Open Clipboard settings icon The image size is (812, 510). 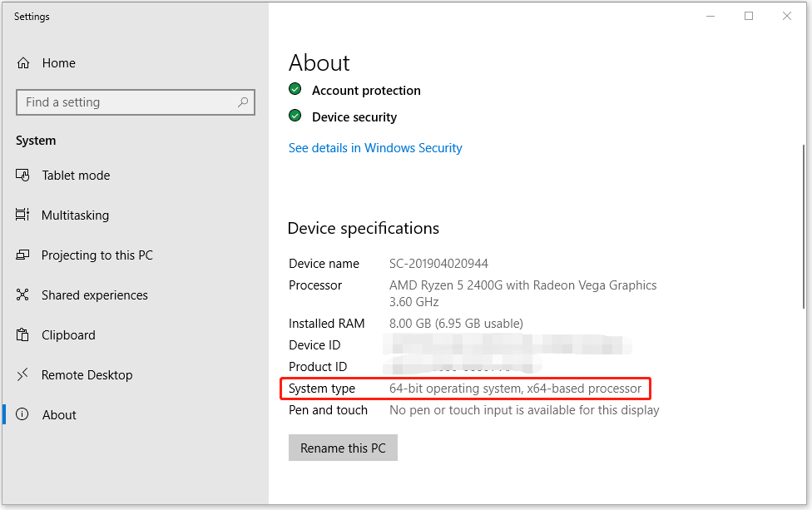[x=23, y=335]
